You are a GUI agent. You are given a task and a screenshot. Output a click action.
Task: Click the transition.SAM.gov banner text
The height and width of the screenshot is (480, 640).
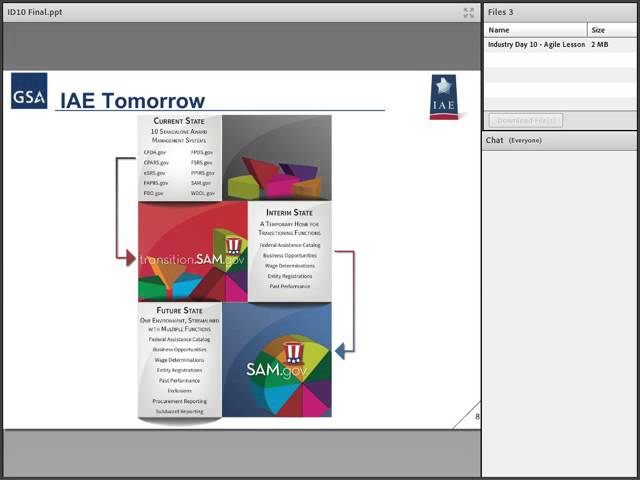pyautogui.click(x=192, y=260)
